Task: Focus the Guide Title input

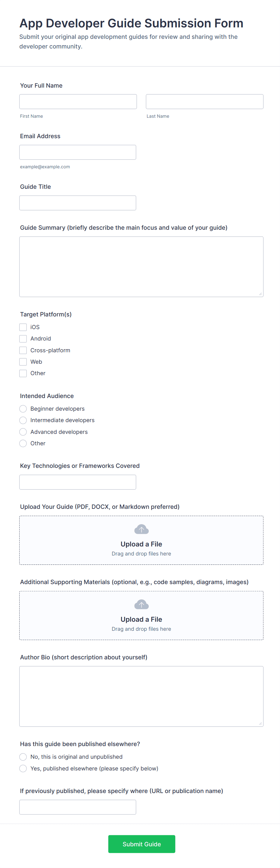Action: tap(77, 203)
